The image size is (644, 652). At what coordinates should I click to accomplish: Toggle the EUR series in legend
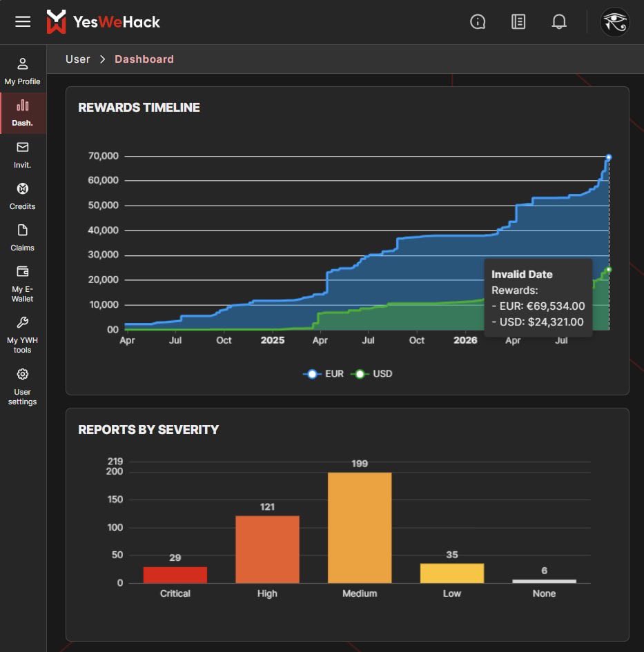(324, 374)
